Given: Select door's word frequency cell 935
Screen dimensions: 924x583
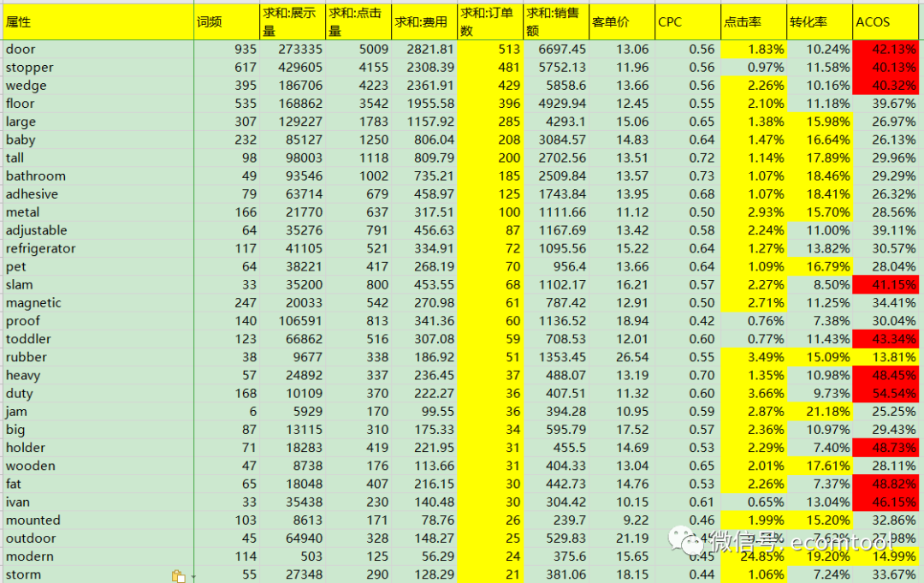Looking at the screenshot, I should (226, 50).
